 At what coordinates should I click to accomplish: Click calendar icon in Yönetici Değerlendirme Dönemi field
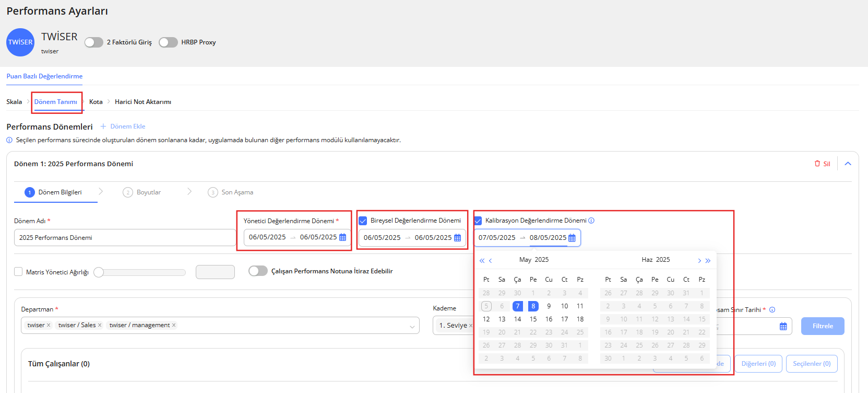[x=342, y=237]
